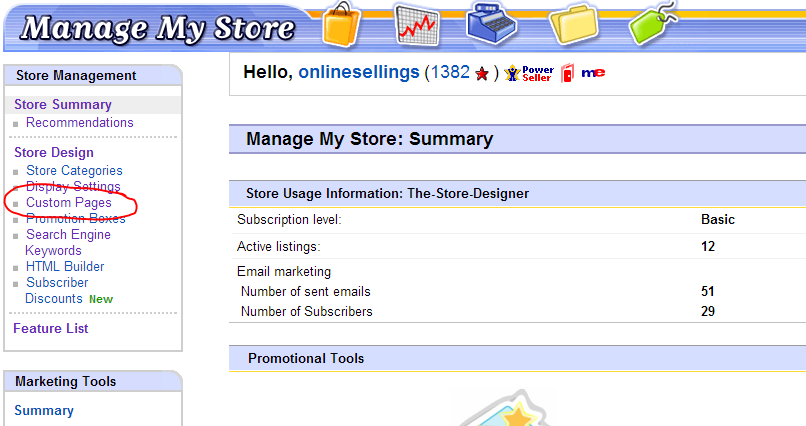
Task: Click the blue cash register icon
Action: 491,23
